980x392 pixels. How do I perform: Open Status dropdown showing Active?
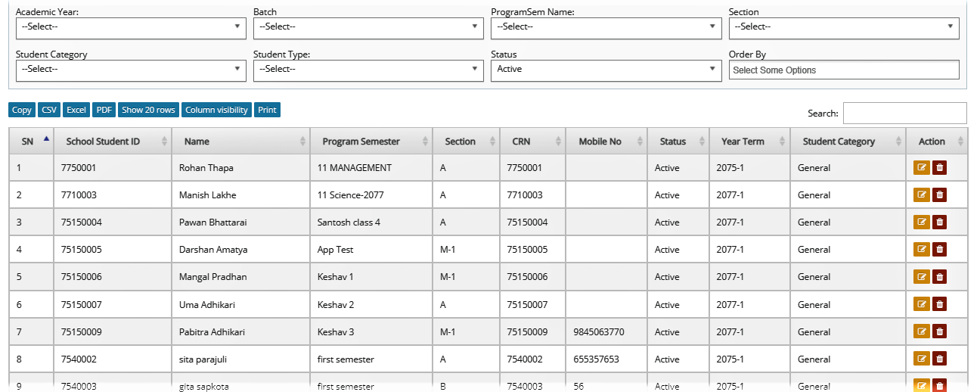606,70
